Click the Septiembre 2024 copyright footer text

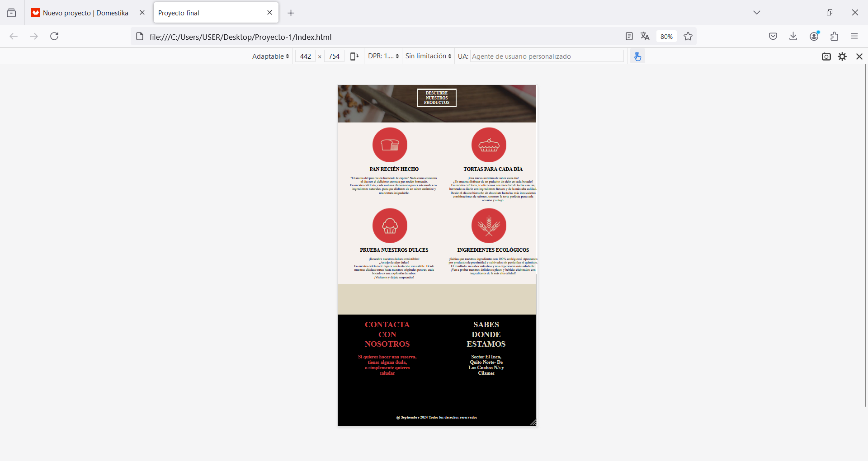437,418
